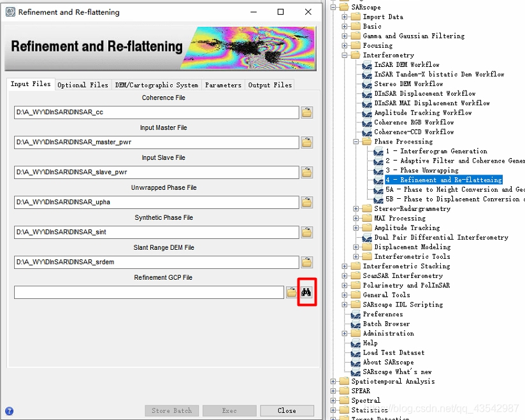525x420 pixels.
Task: Browse for the Slant Range DEM File
Action: pyautogui.click(x=306, y=262)
